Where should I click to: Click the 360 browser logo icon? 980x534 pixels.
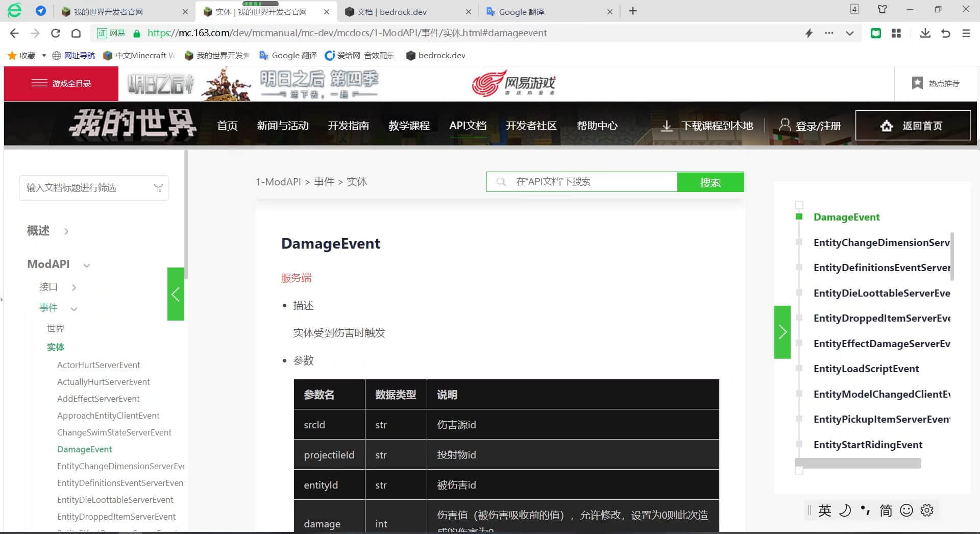[14, 10]
